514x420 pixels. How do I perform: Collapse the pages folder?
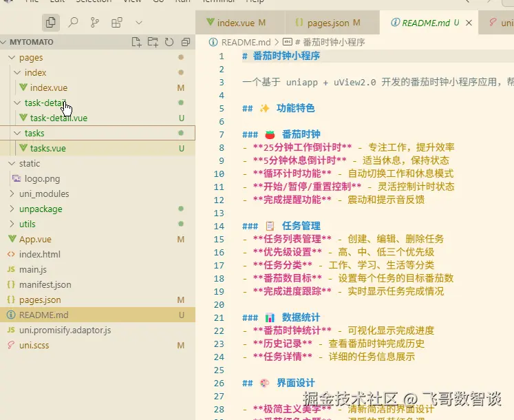(12, 57)
